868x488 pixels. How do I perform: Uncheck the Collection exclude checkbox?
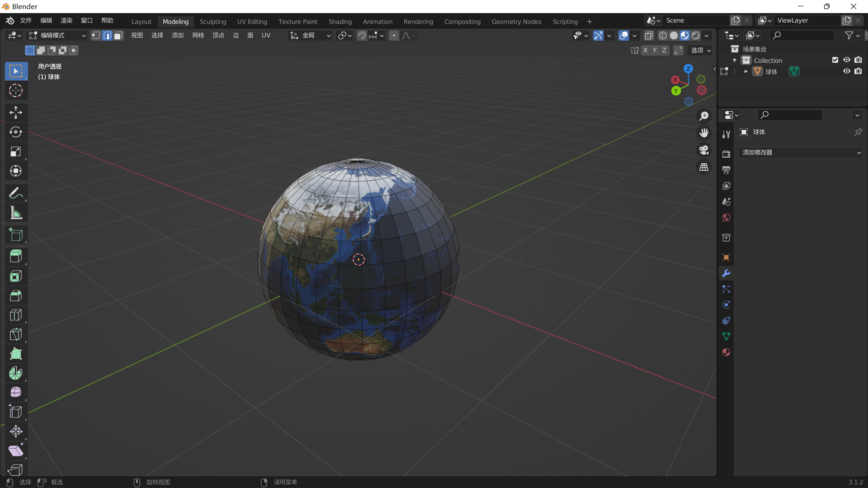pos(835,60)
